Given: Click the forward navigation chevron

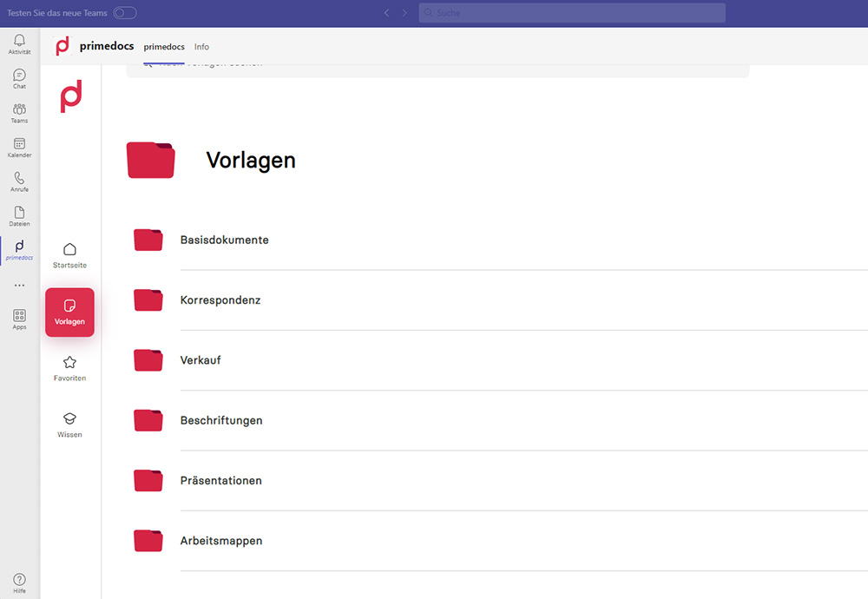Looking at the screenshot, I should [404, 12].
